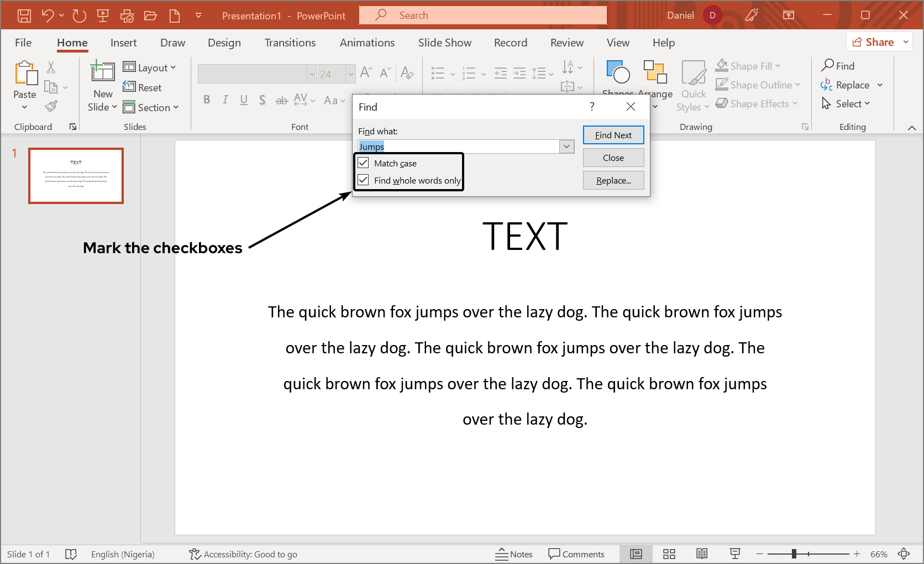The image size is (924, 564).
Task: Switch to the Animations tab
Action: point(367,43)
